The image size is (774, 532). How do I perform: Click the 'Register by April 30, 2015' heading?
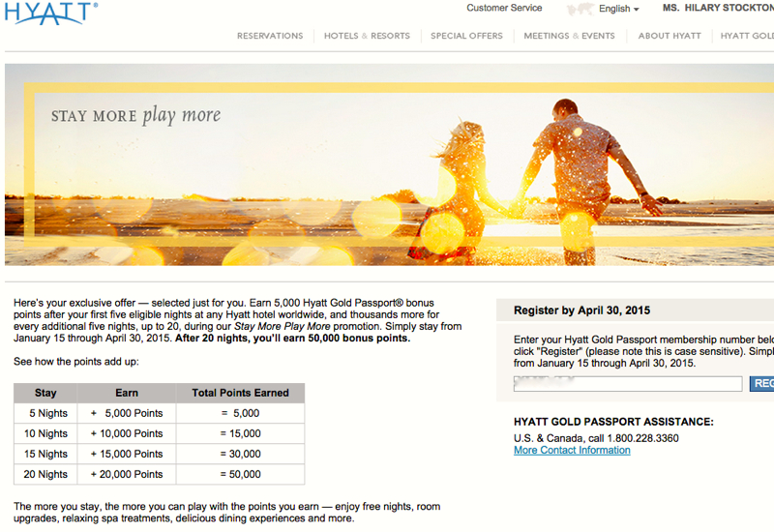582,310
